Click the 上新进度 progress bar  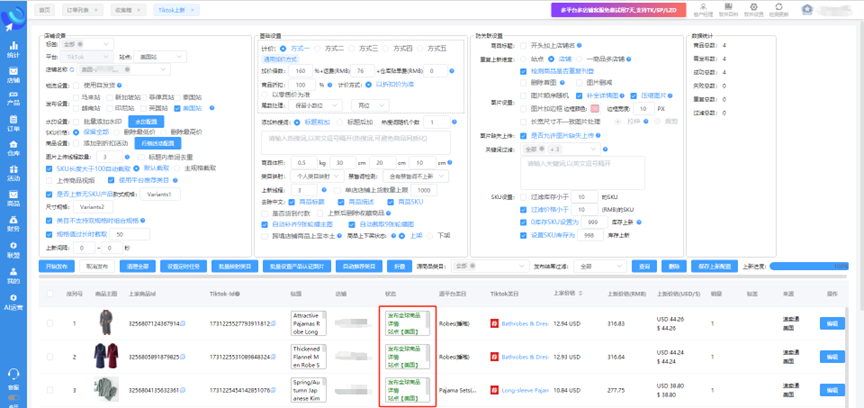pyautogui.click(x=809, y=266)
